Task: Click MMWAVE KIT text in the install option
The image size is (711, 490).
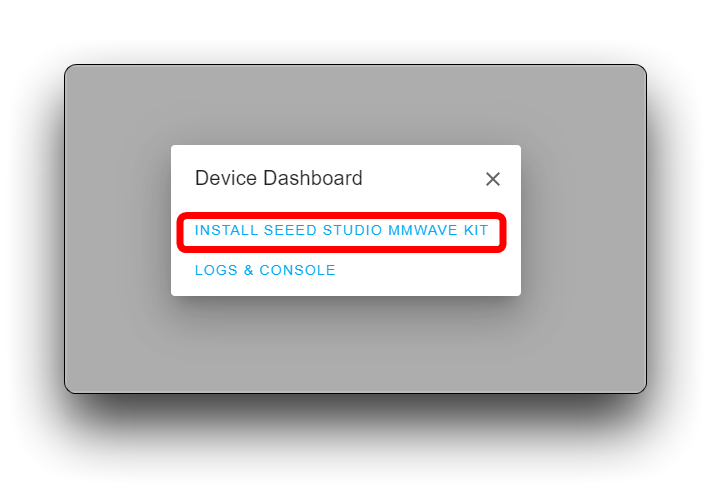Action: [x=438, y=230]
